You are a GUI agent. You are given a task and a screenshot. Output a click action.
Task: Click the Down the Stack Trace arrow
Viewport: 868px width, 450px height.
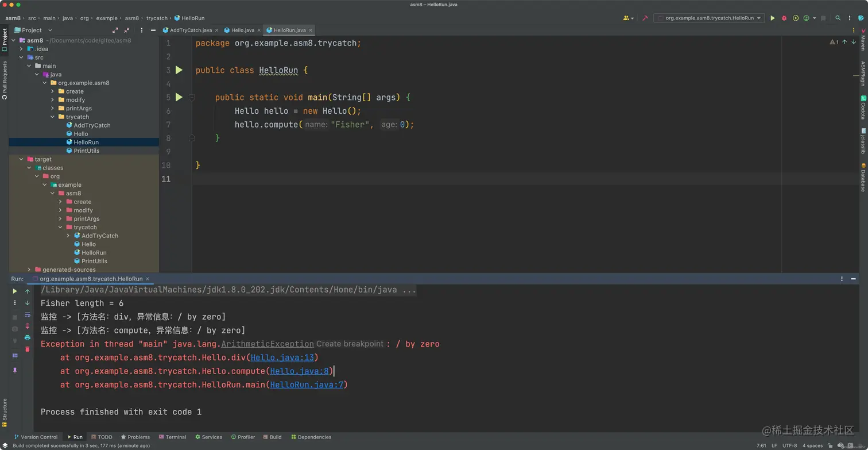coord(28,303)
